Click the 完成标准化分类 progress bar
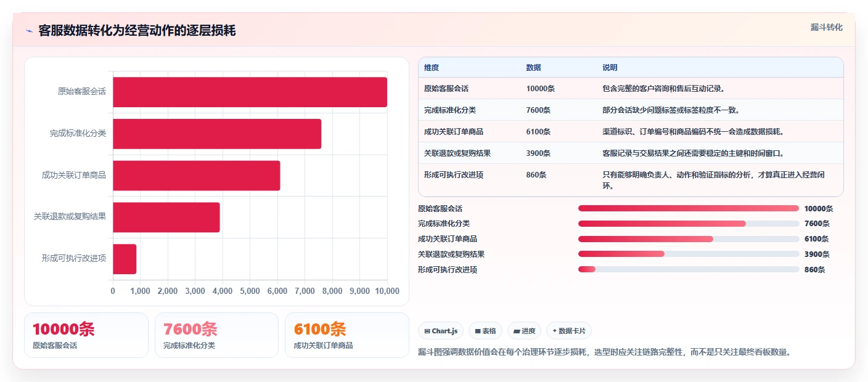This screenshot has width=868, height=382. pyautogui.click(x=689, y=224)
